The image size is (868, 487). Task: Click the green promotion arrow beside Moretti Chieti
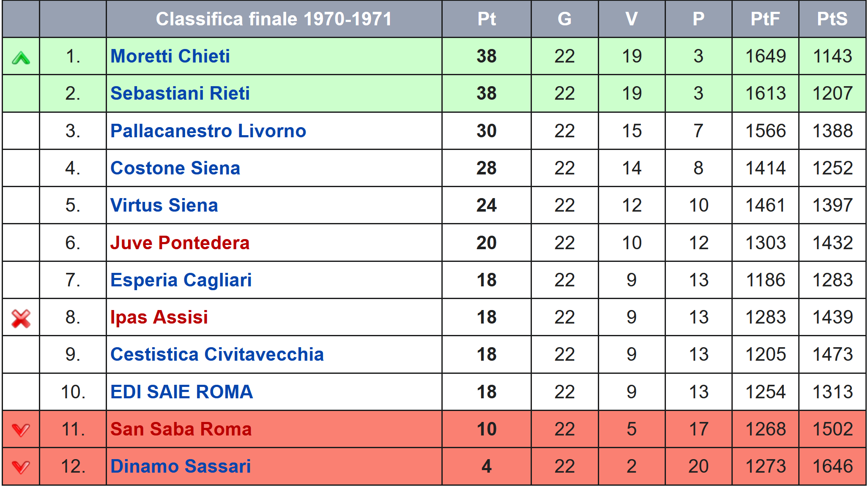[21, 57]
